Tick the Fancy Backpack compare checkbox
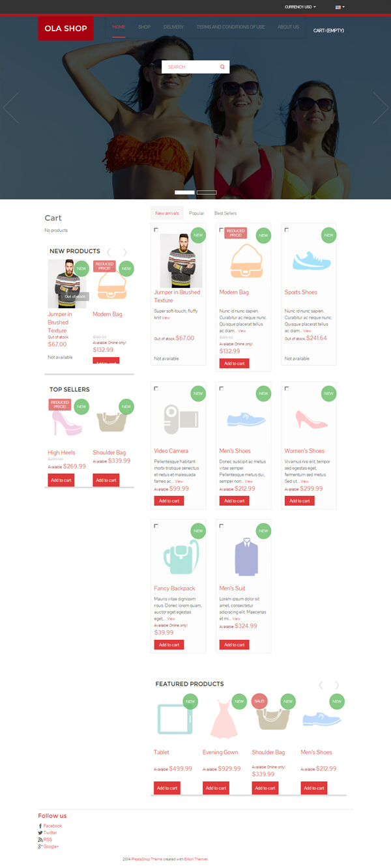The image size is (391, 868). coord(156,526)
